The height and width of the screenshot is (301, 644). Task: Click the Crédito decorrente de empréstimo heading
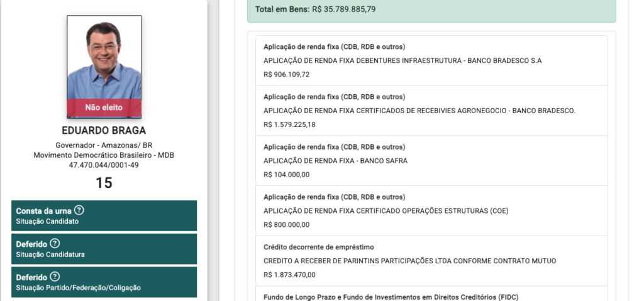319,247
